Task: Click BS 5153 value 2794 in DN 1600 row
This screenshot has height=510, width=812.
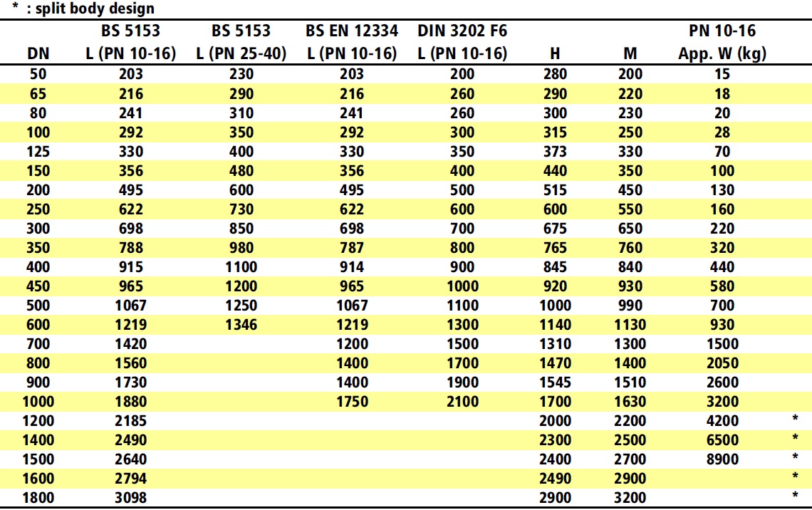Action: tap(130, 479)
